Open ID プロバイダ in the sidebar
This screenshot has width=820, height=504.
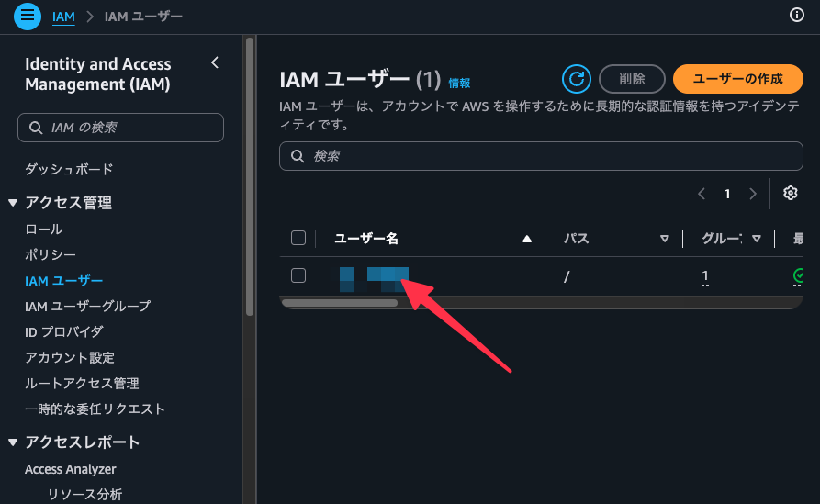(63, 332)
